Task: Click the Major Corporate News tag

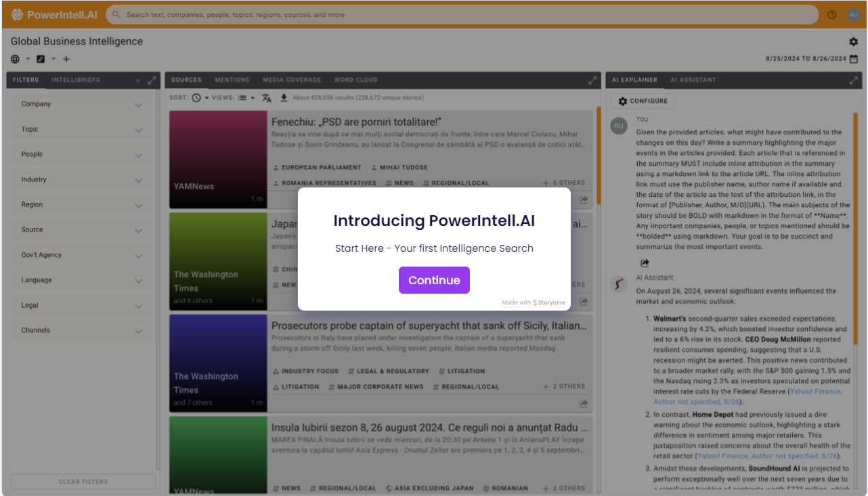Action: click(376, 386)
